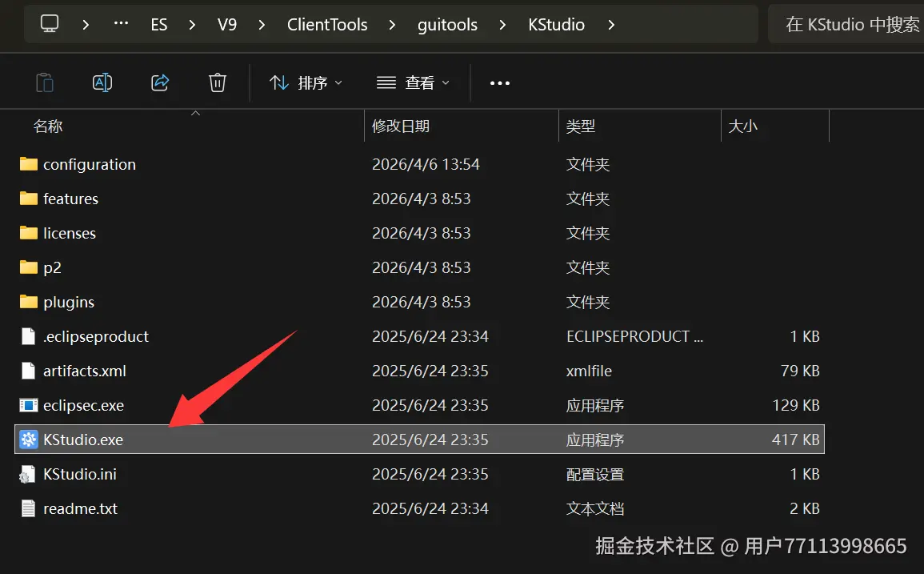Click the ECLIPSEPRODUCT type cell
Image resolution: width=924 pixels, height=574 pixels.
(x=634, y=336)
